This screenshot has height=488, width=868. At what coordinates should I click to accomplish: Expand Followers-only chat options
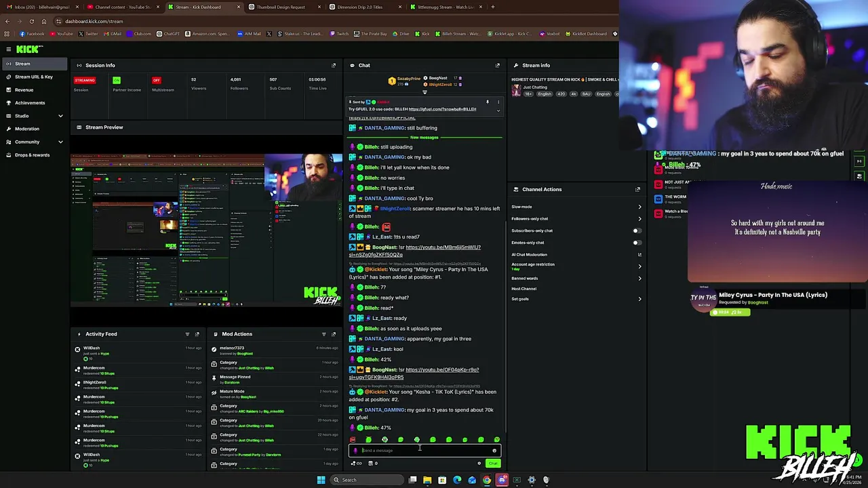pos(639,219)
